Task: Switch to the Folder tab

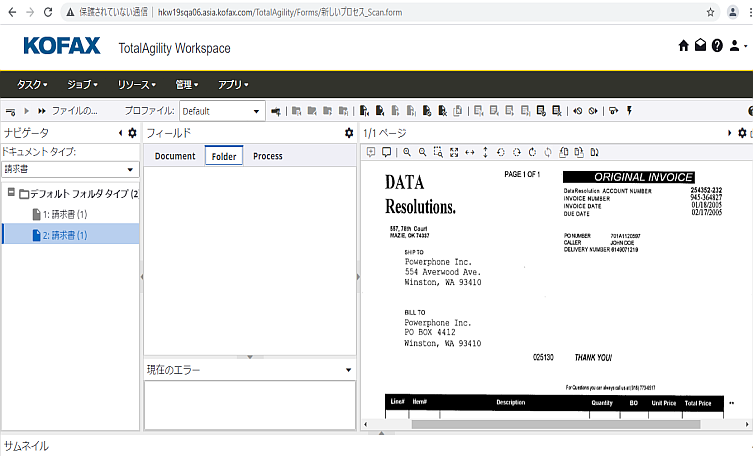Action: [x=224, y=156]
